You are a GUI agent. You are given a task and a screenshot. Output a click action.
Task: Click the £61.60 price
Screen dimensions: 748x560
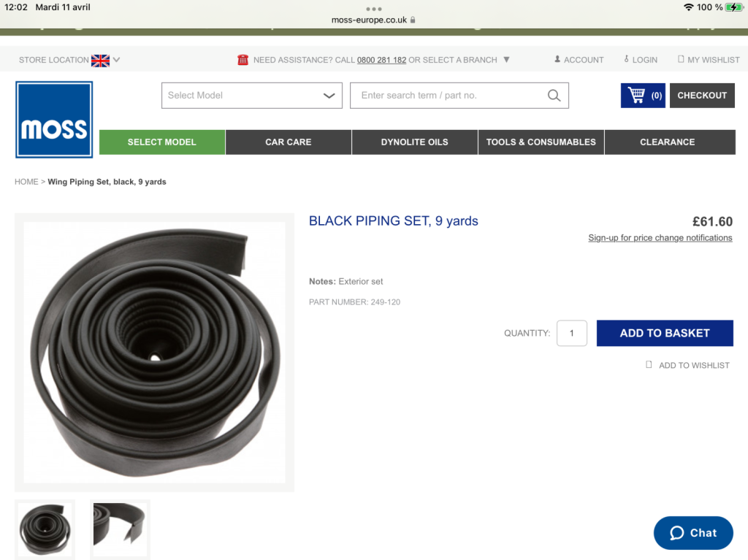[712, 221]
